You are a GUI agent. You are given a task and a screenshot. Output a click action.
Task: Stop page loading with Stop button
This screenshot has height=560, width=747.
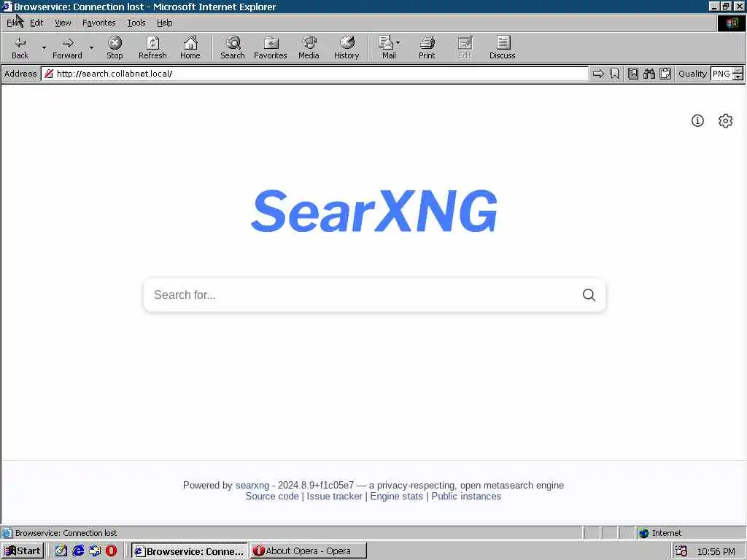pyautogui.click(x=115, y=47)
